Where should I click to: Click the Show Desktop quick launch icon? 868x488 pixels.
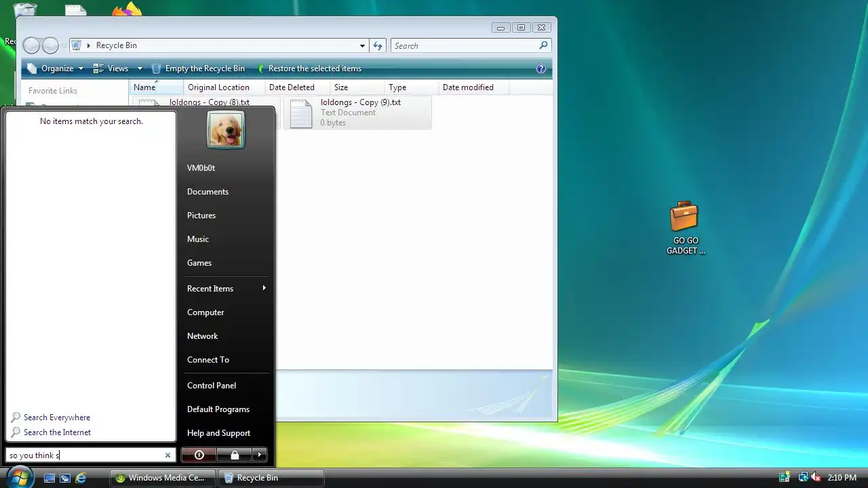(50, 478)
